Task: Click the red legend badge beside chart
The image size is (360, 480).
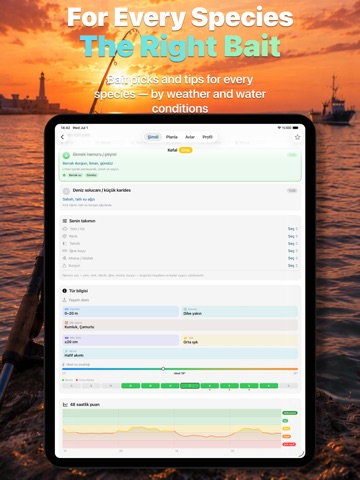Action: [x=289, y=444]
